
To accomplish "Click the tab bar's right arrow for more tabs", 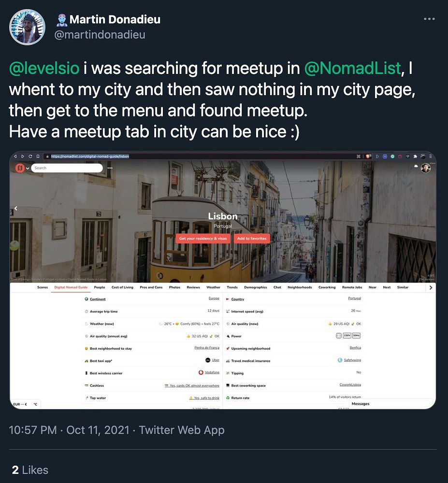I will tap(431, 287).
